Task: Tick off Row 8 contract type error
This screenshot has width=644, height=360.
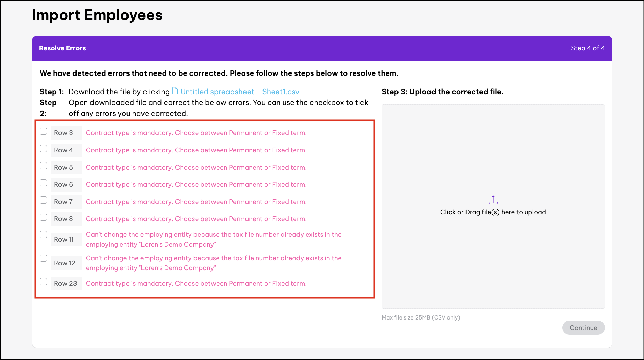Action: coord(44,217)
